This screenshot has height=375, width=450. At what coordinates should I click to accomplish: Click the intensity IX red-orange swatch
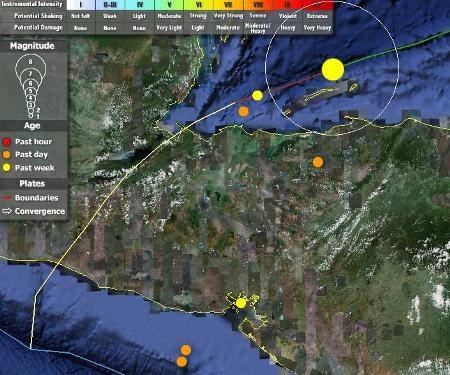[288, 5]
